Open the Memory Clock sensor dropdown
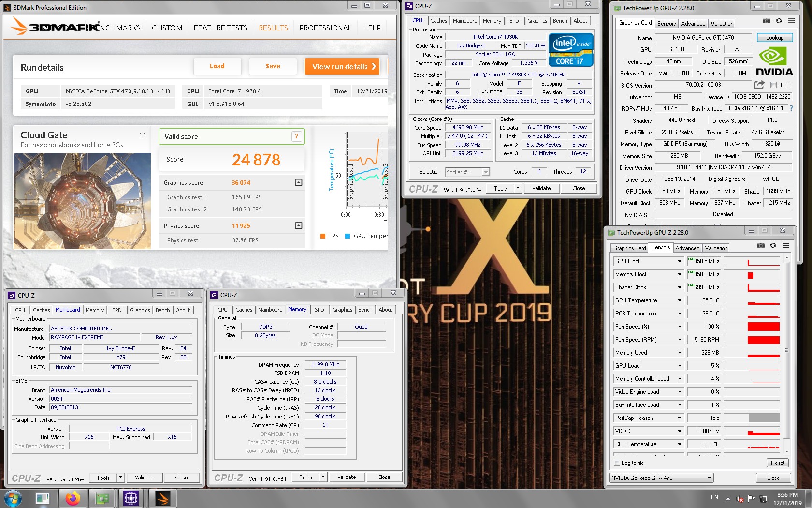This screenshot has width=812, height=508. (x=680, y=274)
